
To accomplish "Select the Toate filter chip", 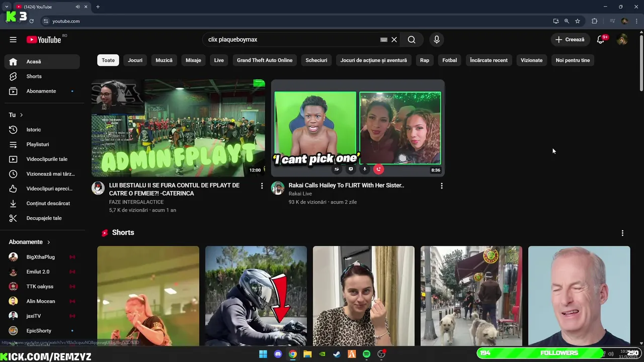I will (108, 60).
